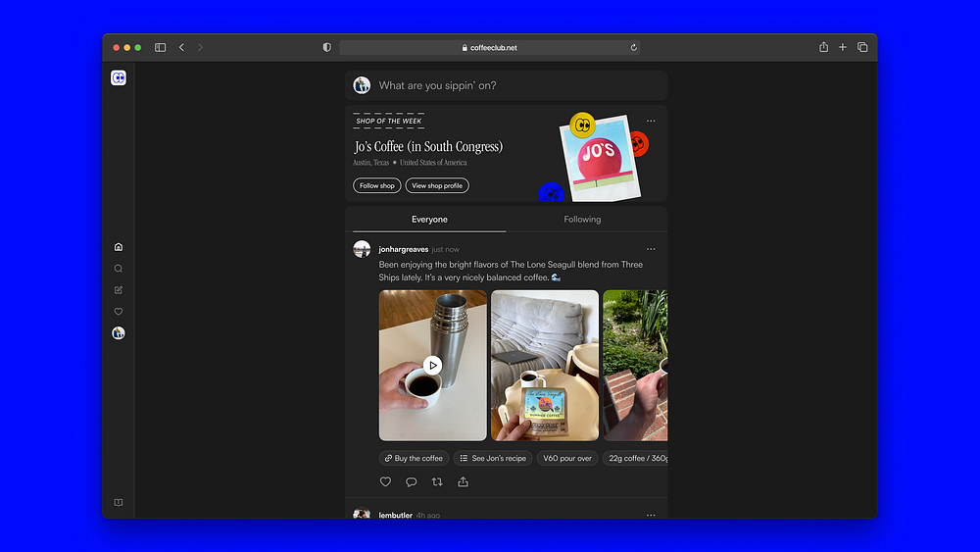
Task: Play the video of thermos and cup
Action: point(432,365)
